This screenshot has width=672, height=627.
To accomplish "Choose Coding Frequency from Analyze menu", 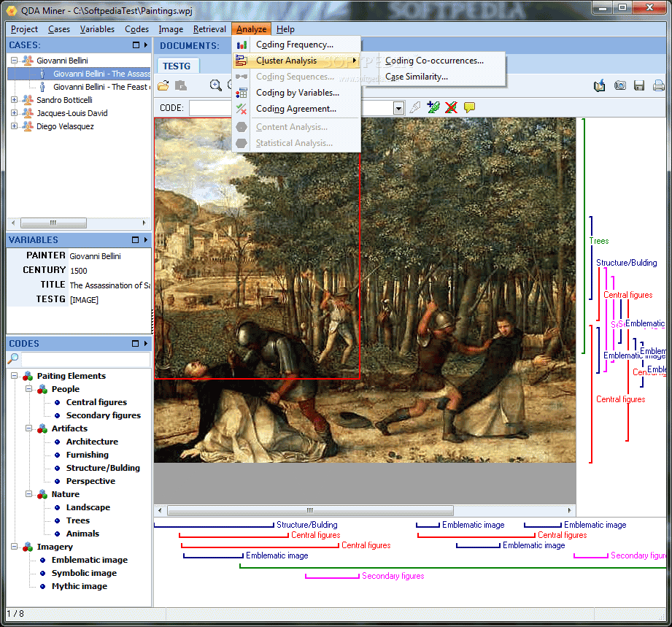I will tap(296, 45).
